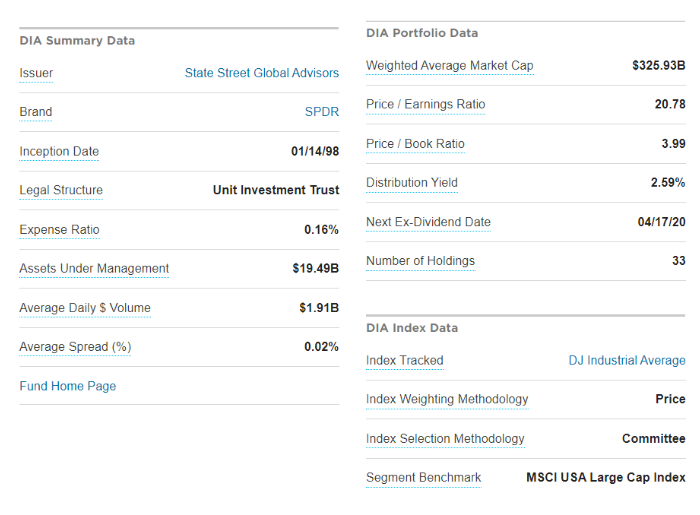Click the Brand label definition
700x515 pixels.
(x=36, y=112)
